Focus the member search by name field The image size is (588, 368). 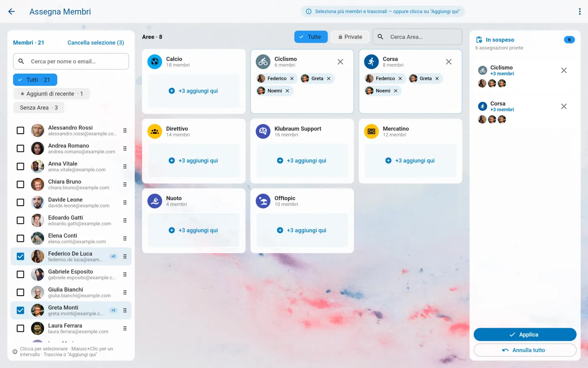click(x=71, y=61)
